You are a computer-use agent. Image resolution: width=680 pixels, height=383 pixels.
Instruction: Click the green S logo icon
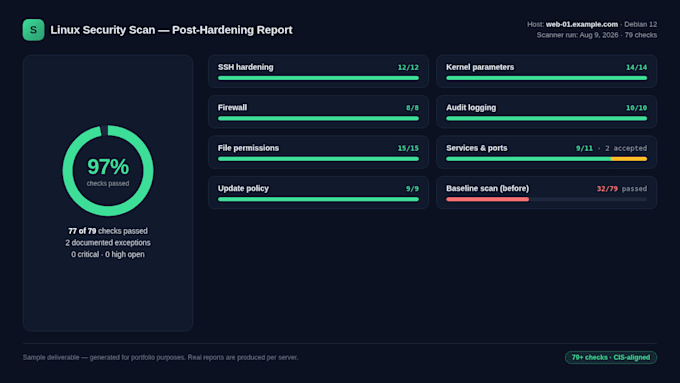click(x=33, y=30)
